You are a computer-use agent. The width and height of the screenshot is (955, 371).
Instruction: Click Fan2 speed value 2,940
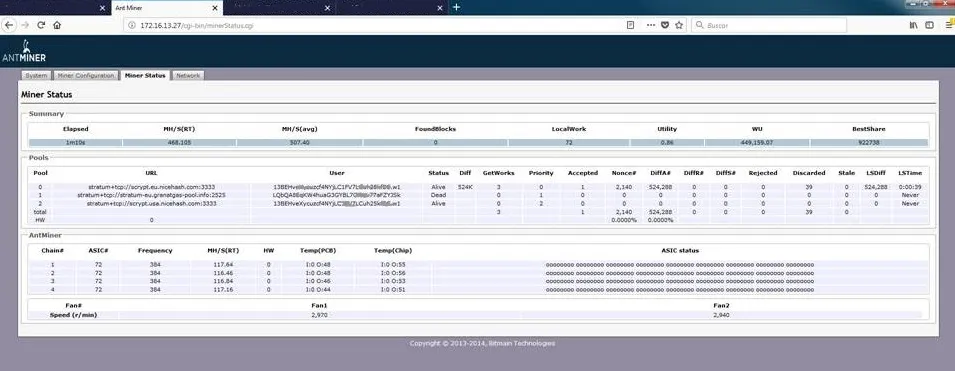[721, 315]
